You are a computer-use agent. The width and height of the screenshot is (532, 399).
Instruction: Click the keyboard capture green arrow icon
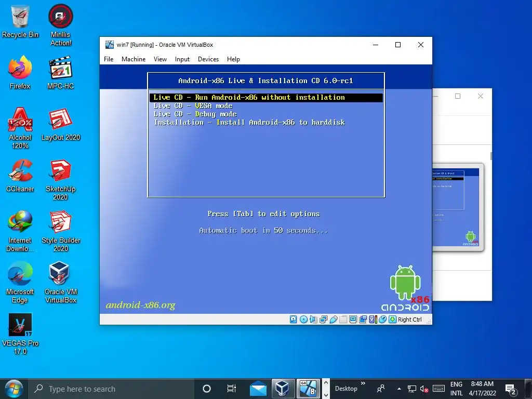[392, 320]
